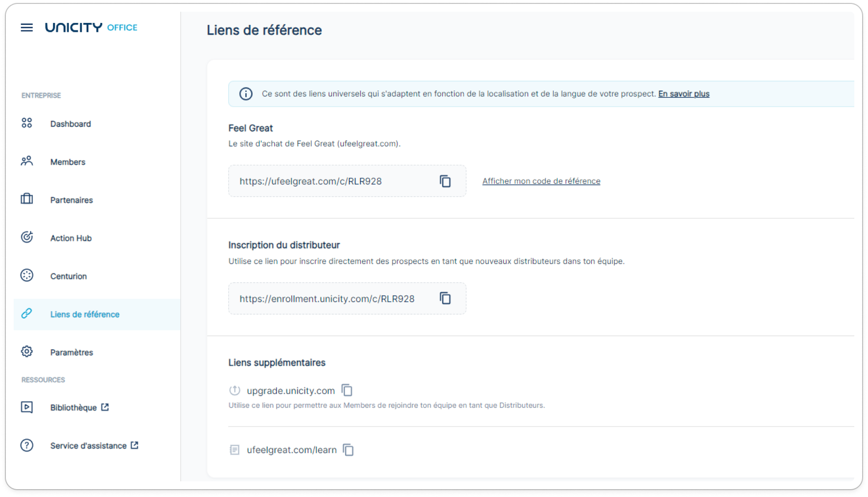The height and width of the screenshot is (497, 868).
Task: Click the https://ufeelgreat.com/c/RLR928 field
Action: (347, 181)
